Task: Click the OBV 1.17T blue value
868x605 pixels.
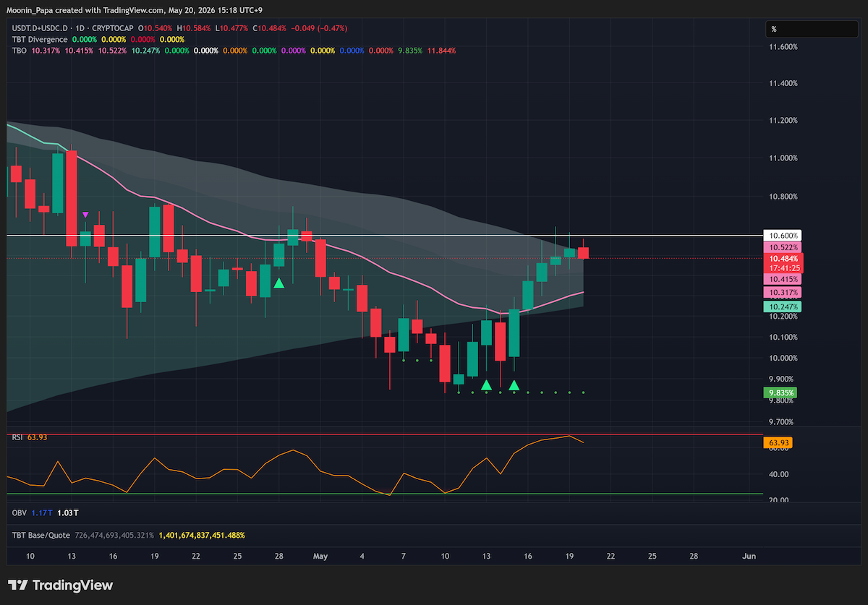Action: 41,512
